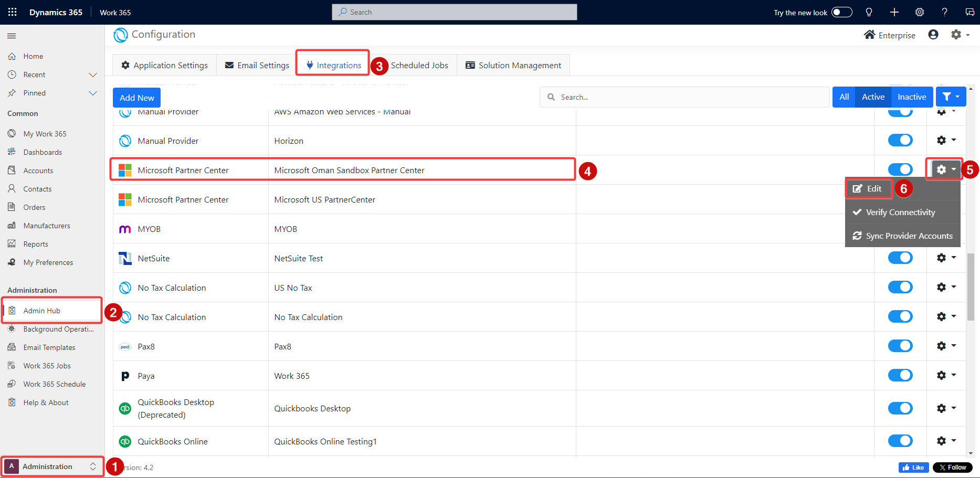
Task: Click the MYOB provider logo
Action: point(125,229)
